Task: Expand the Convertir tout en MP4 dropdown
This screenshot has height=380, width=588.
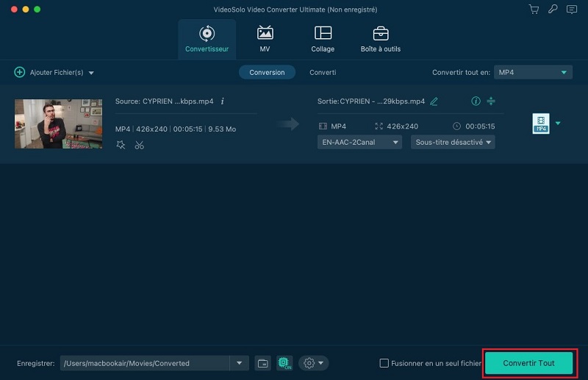Action: tap(532, 72)
